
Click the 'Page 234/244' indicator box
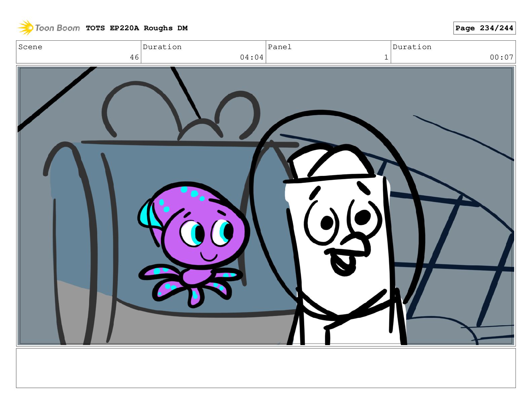(x=484, y=28)
